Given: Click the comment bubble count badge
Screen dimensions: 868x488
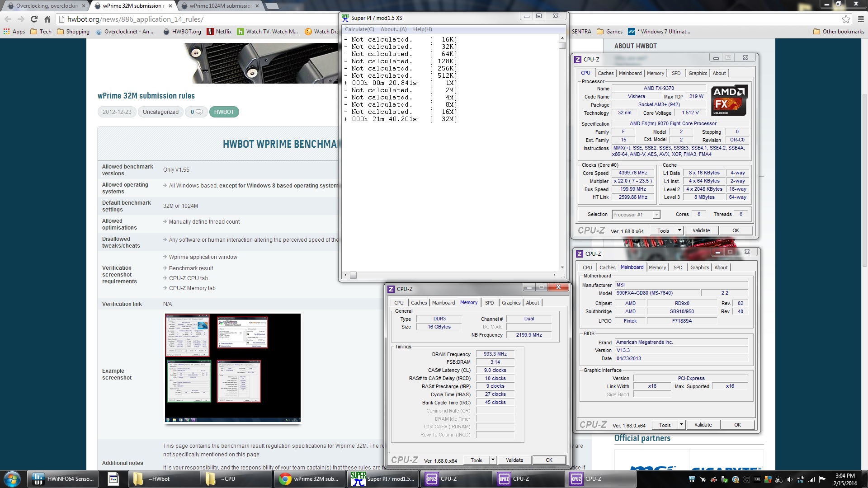Looking at the screenshot, I should point(196,112).
